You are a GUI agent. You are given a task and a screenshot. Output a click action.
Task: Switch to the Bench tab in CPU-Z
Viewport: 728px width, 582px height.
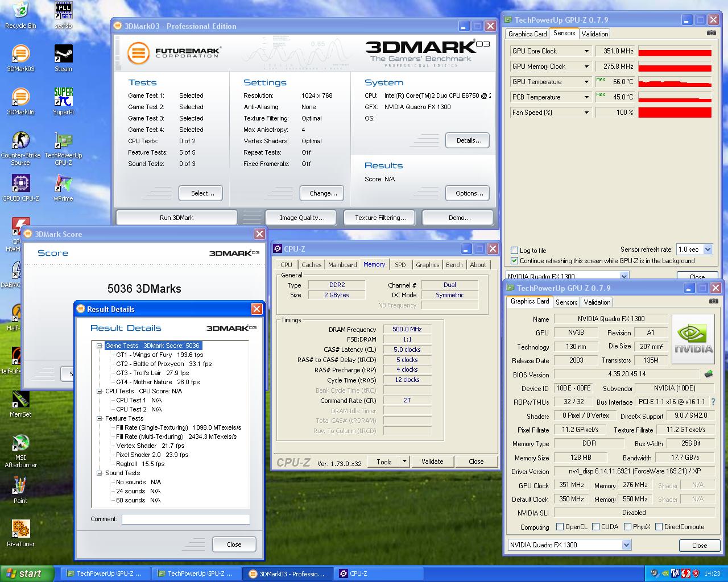point(454,265)
